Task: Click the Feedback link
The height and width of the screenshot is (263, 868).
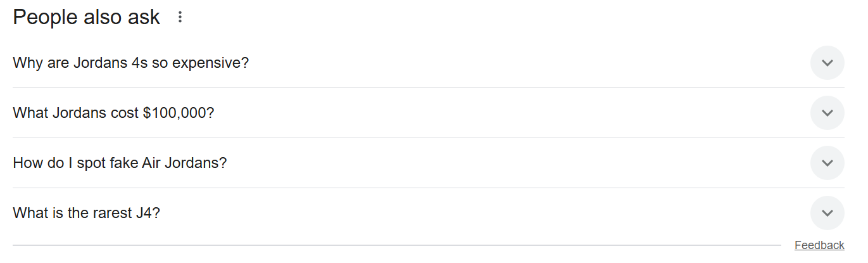Action: coord(819,245)
